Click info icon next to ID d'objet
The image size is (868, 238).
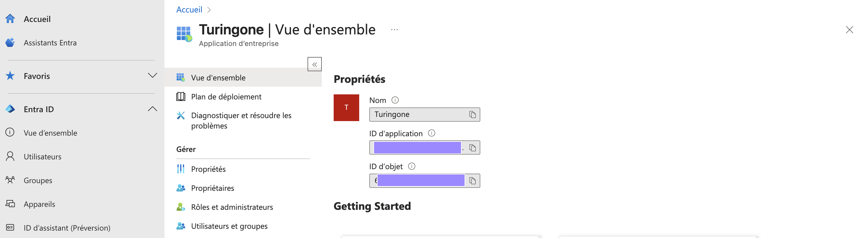click(411, 166)
